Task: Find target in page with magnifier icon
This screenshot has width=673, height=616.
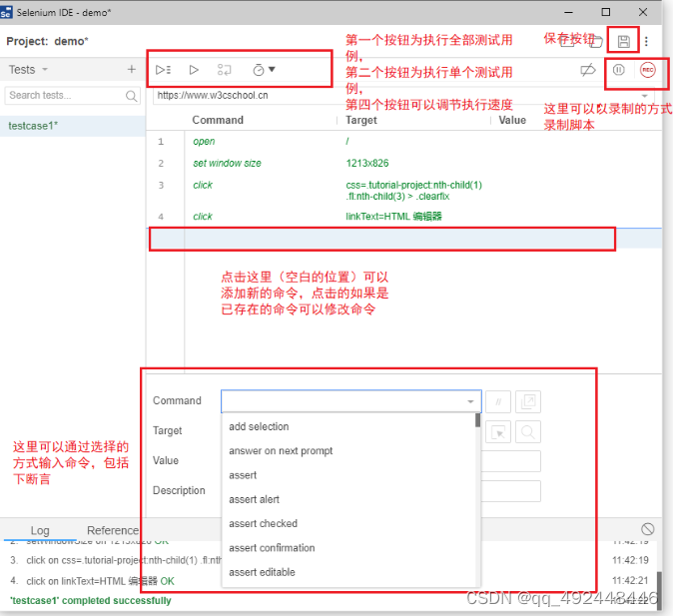Action: pos(528,432)
